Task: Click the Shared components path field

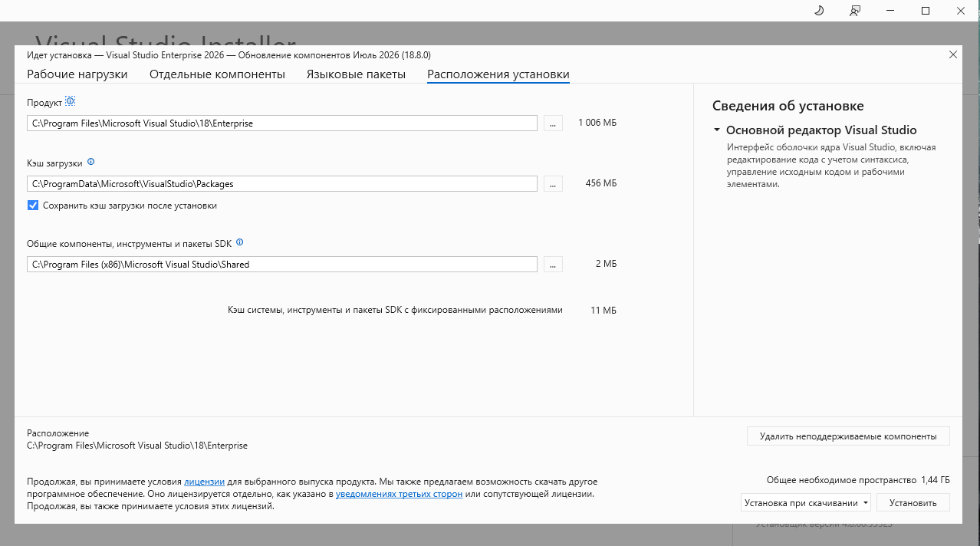Action: (282, 264)
